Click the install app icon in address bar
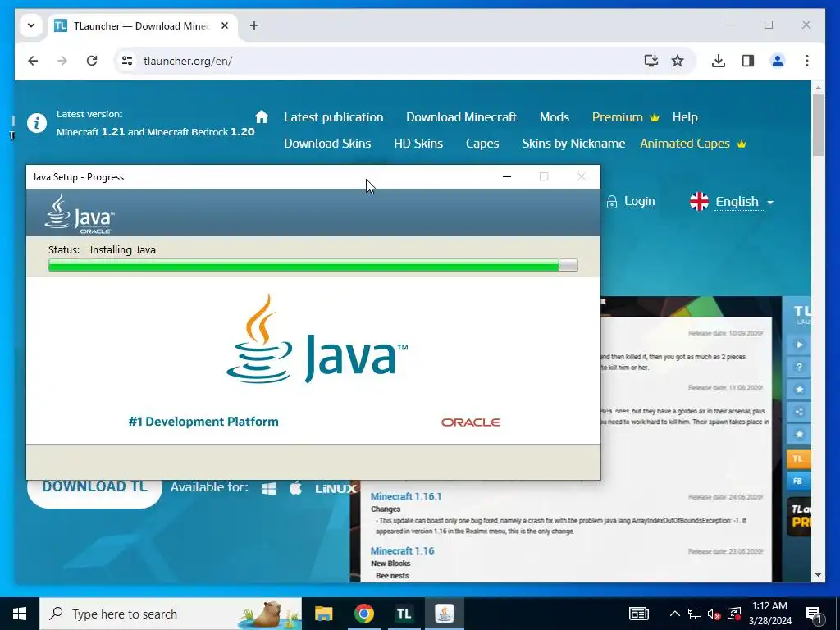 651,61
